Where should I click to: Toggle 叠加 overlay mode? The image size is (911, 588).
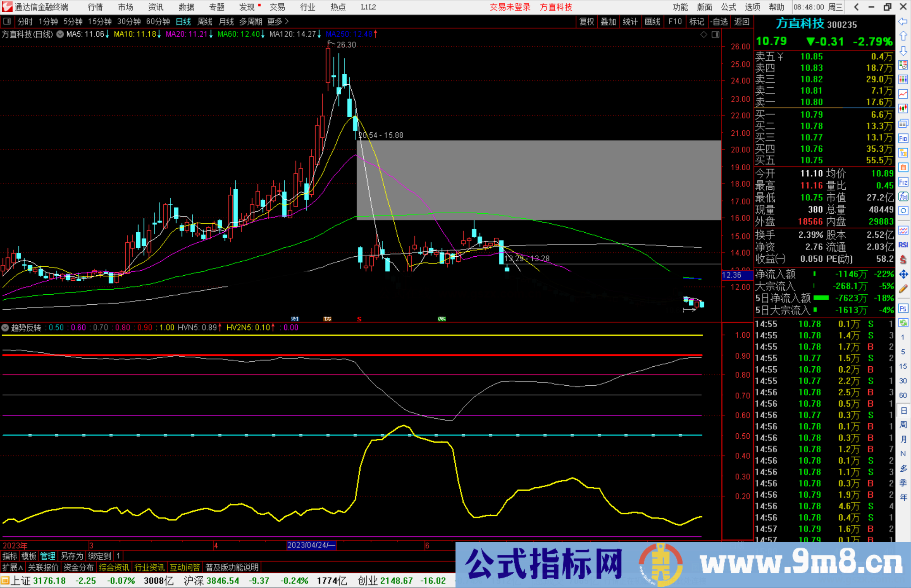(x=609, y=21)
